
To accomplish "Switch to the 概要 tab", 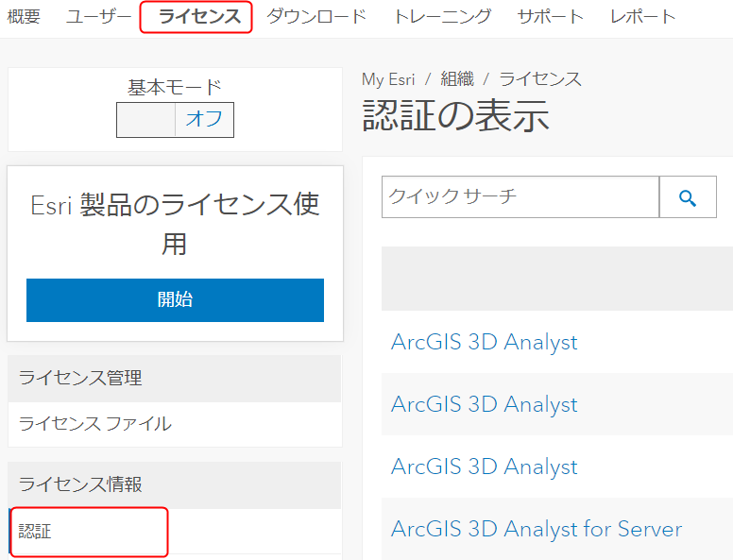I will pos(24,17).
